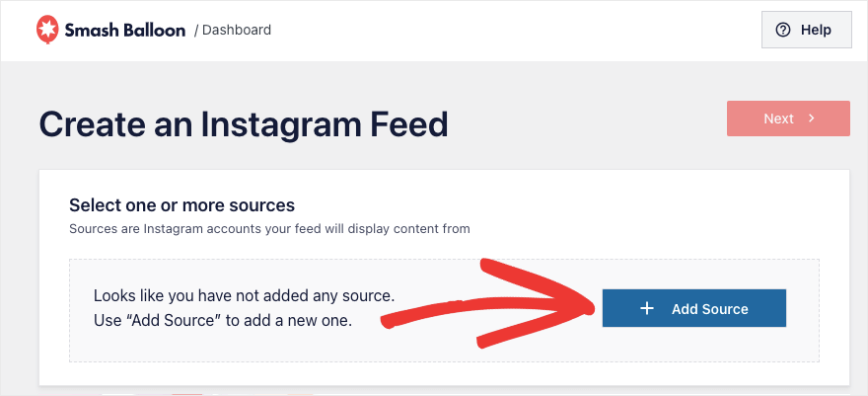Click the Sources are Instagram accounts description

click(269, 228)
